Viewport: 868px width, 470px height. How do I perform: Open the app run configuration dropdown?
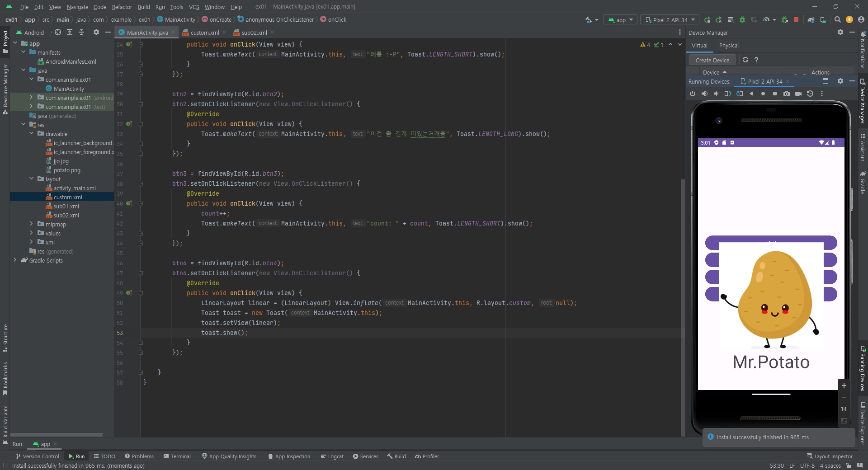621,20
